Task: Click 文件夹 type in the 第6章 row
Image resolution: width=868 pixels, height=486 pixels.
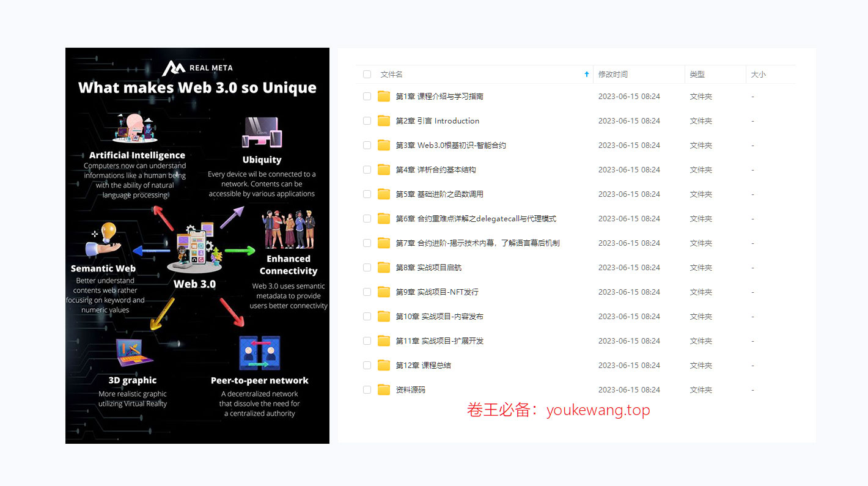Action: click(701, 218)
